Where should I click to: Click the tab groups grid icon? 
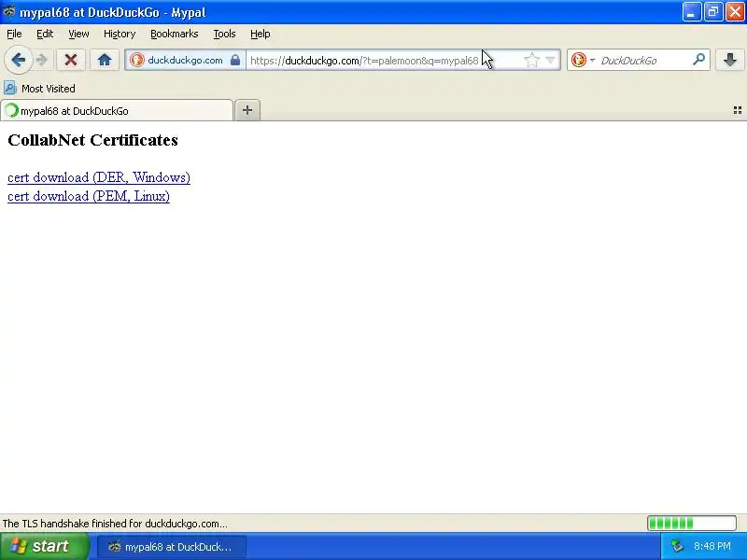pyautogui.click(x=737, y=110)
